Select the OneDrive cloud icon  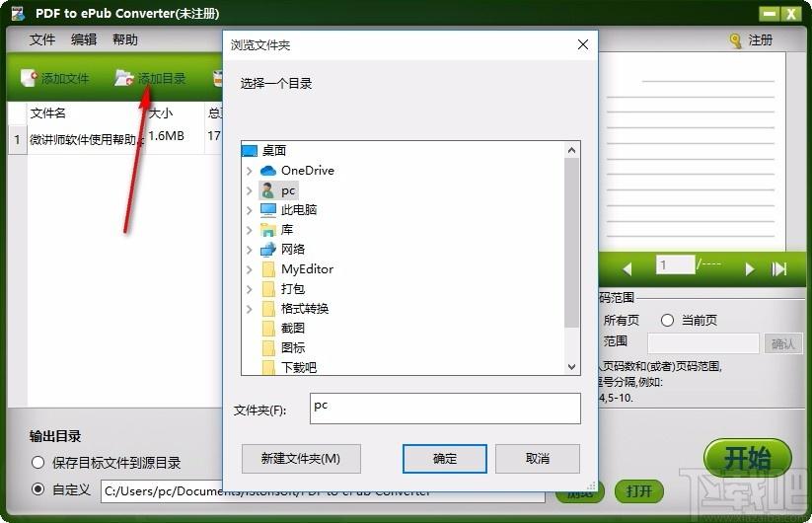tap(267, 171)
